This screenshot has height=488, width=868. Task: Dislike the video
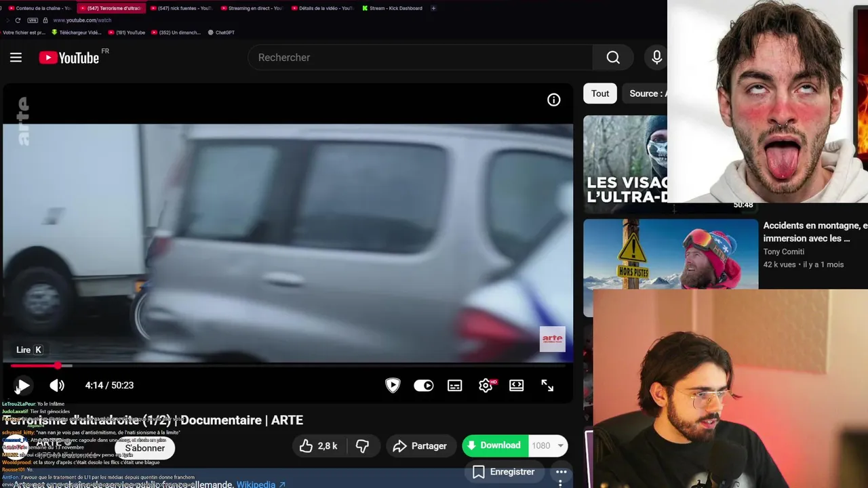(363, 446)
